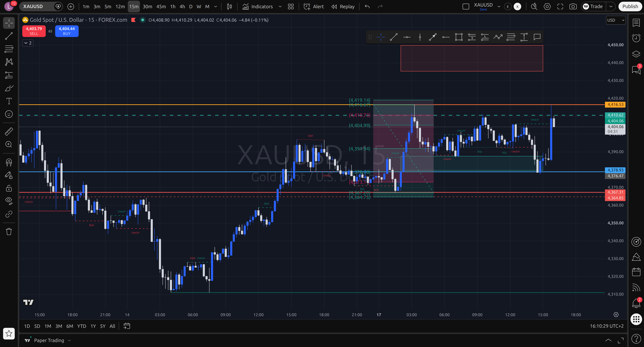The image size is (644, 347).
Task: Open the go to date calendar
Action: [127, 326]
